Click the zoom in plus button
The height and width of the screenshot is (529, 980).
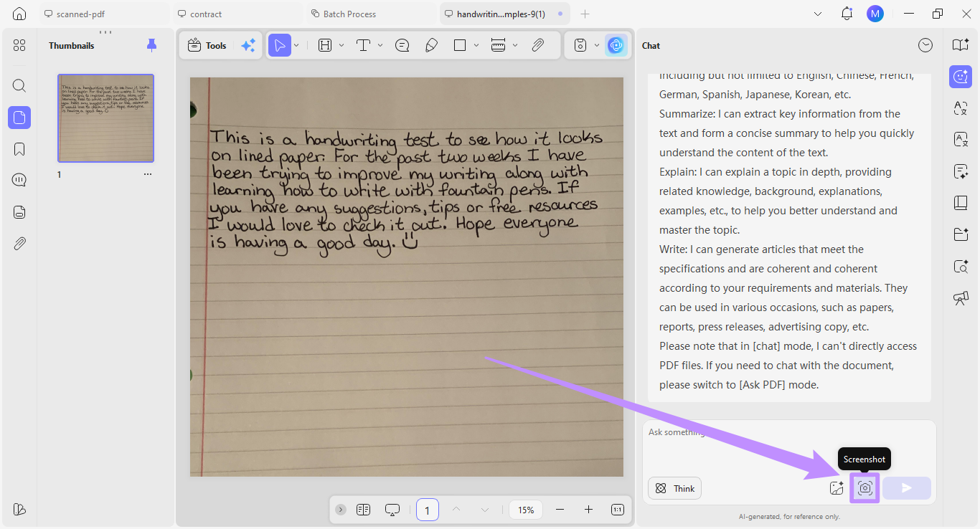pos(588,510)
